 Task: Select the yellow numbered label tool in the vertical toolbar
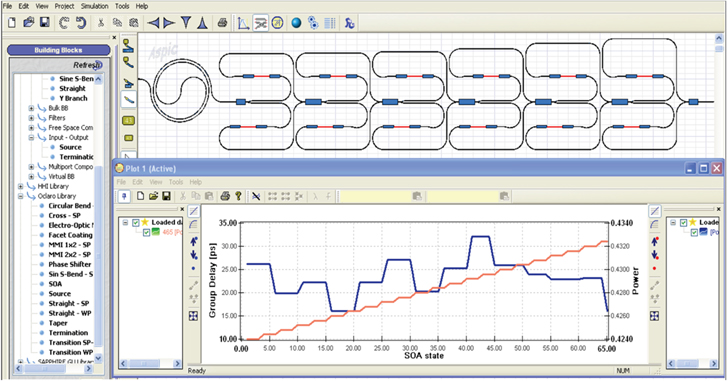point(128,121)
